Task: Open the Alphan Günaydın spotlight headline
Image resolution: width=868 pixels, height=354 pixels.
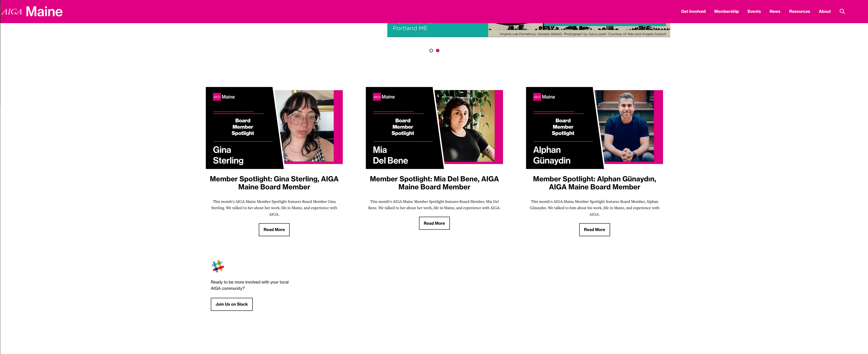Action: pos(594,183)
